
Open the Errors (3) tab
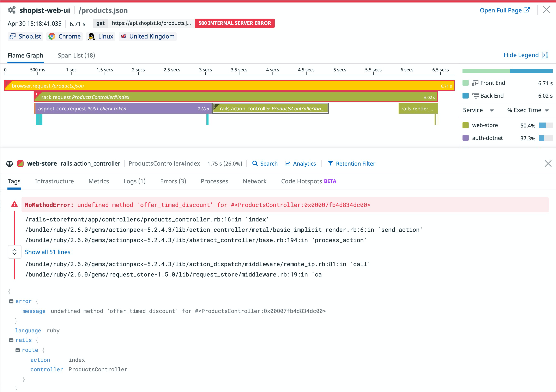173,181
